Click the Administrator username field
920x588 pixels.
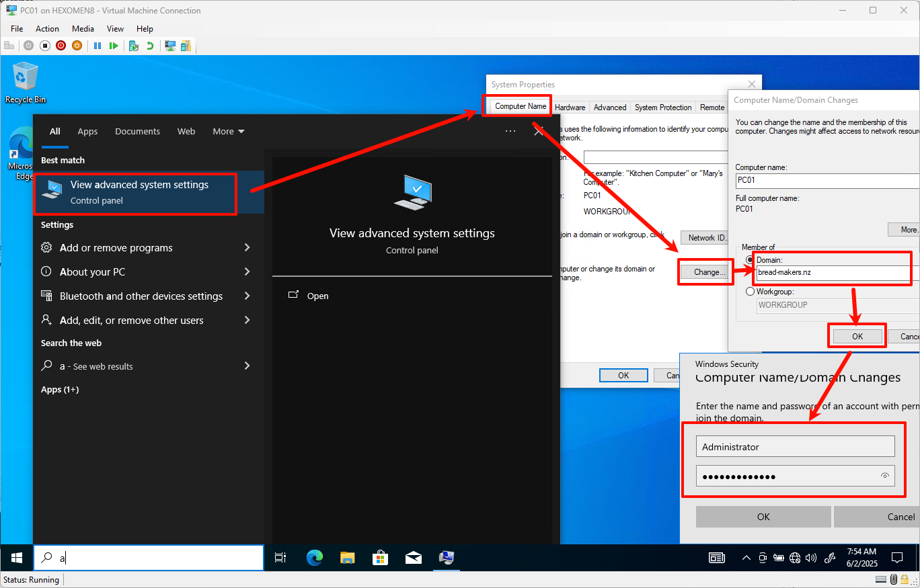tap(796, 447)
